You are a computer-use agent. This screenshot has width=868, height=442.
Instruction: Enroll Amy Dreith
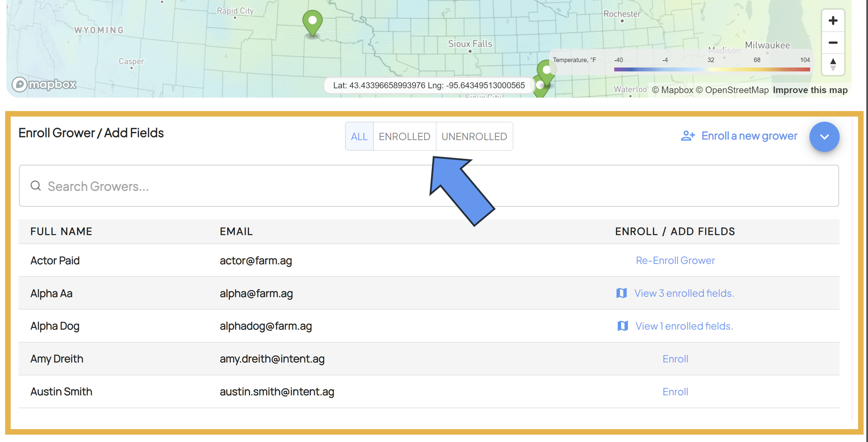pos(675,359)
